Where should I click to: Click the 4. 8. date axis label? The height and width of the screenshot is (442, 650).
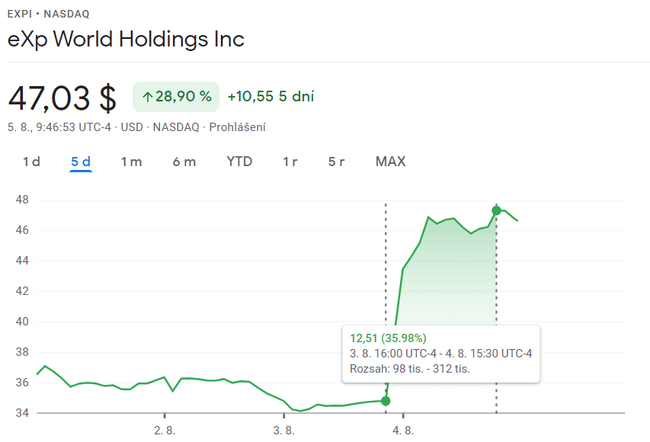point(402,430)
